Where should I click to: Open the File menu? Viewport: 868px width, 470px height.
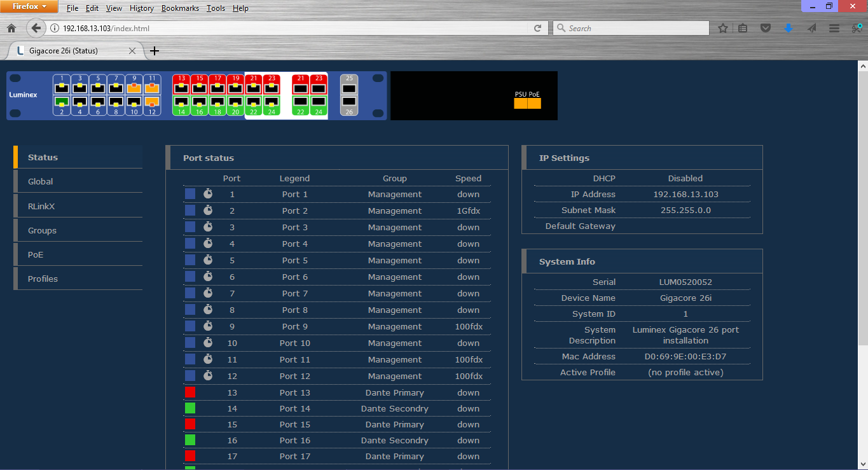point(72,8)
